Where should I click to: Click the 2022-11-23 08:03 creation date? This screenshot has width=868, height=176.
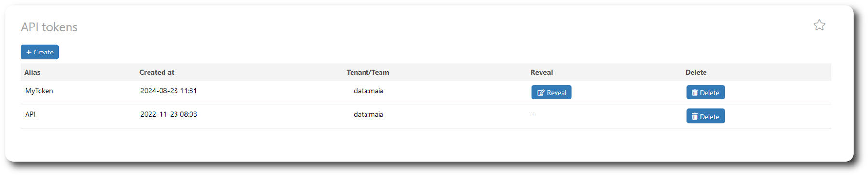(x=168, y=114)
